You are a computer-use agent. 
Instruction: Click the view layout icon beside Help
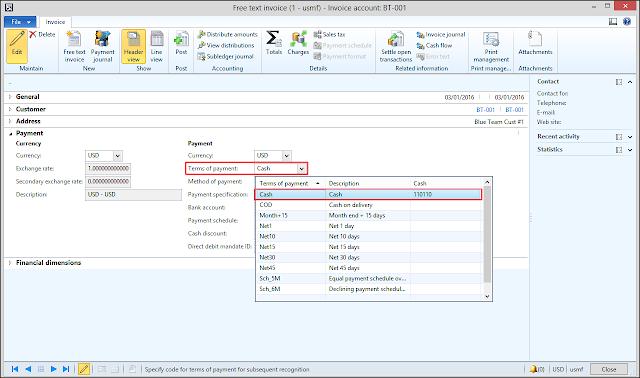coord(613,22)
